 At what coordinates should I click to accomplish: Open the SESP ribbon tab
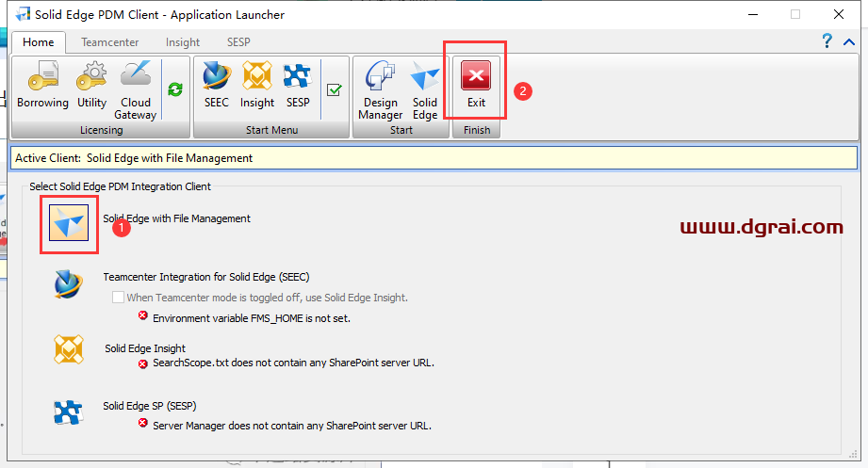coord(238,42)
